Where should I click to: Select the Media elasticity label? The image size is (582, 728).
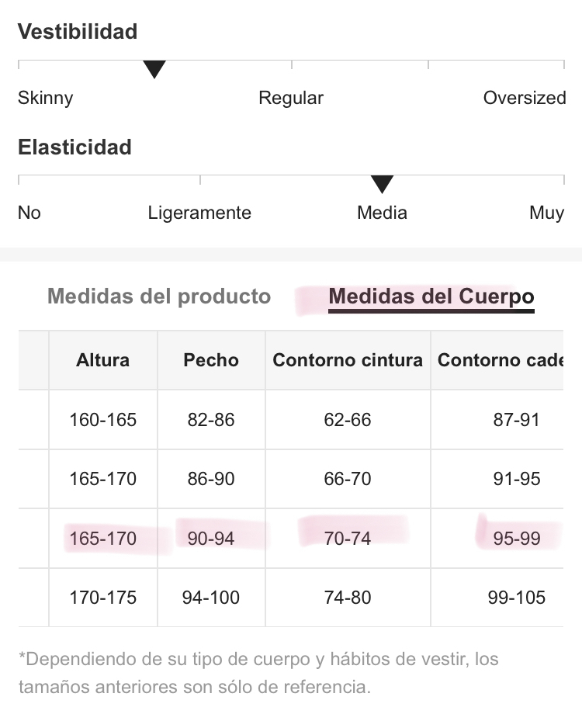pos(382,213)
